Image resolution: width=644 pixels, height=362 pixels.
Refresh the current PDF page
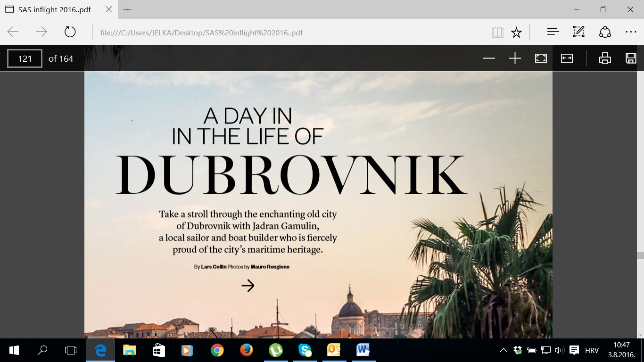[x=70, y=32]
